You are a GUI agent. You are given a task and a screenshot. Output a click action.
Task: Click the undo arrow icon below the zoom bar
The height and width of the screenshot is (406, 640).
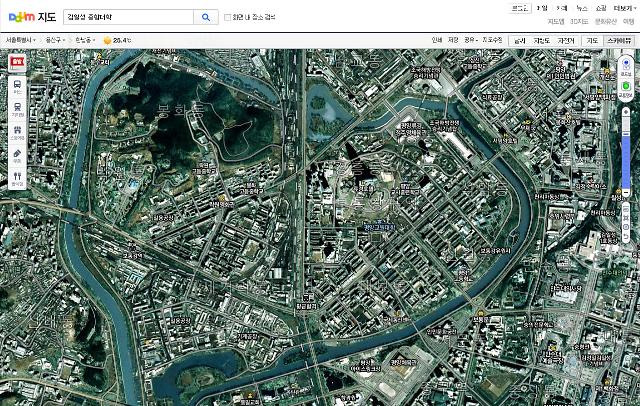tap(626, 237)
